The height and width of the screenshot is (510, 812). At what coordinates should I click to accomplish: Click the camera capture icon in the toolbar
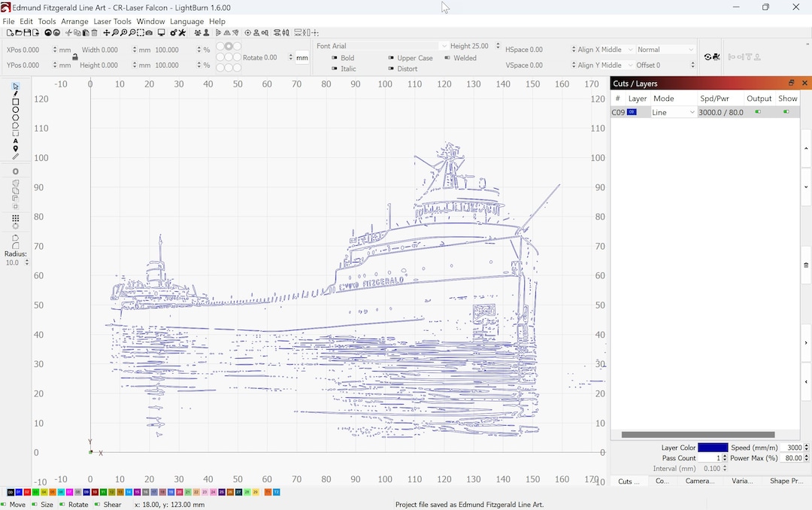click(x=149, y=33)
